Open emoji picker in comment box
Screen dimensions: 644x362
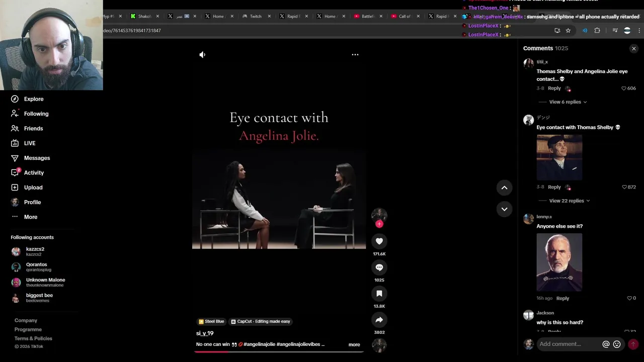[617, 344]
